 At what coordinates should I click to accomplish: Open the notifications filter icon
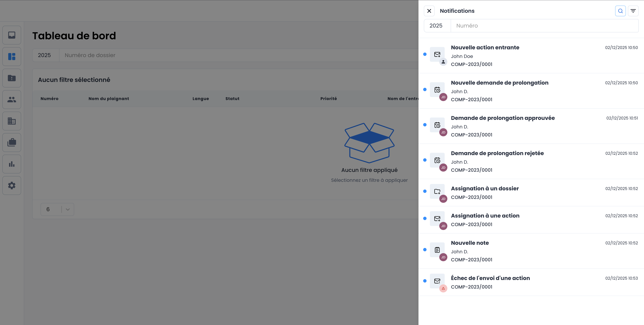tap(633, 11)
